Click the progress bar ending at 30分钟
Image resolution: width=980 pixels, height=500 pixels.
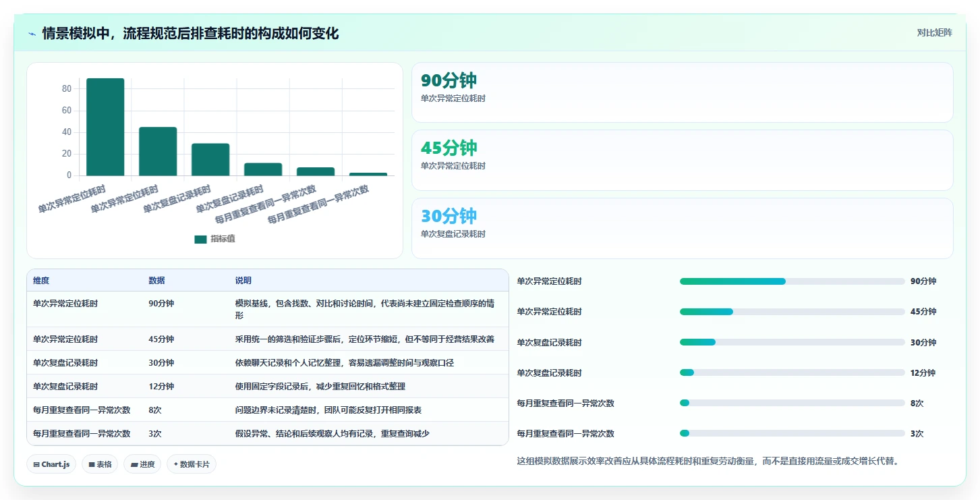click(x=792, y=342)
